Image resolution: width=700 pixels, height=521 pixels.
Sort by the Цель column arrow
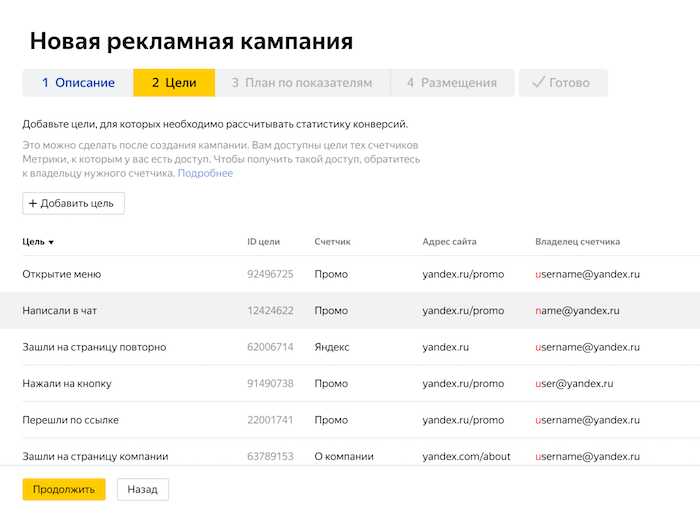[51, 242]
